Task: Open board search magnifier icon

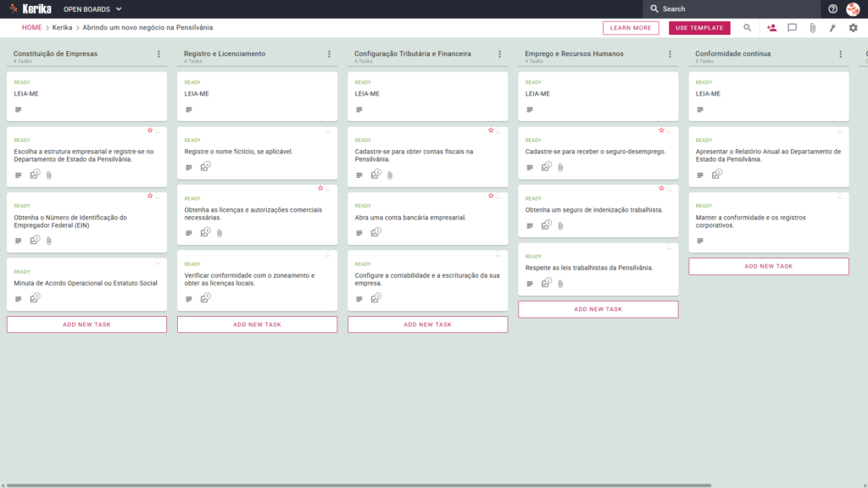Action: point(748,28)
